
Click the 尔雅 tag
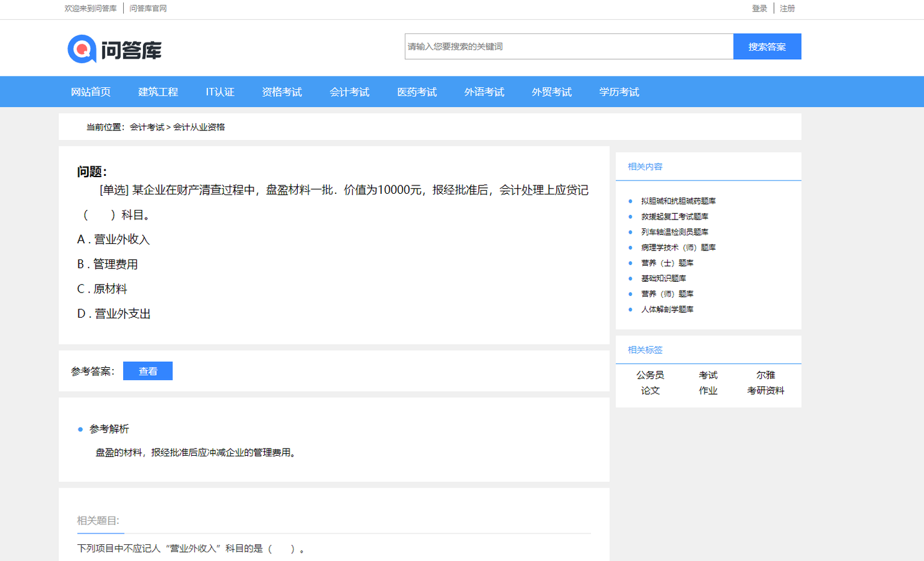[766, 375]
